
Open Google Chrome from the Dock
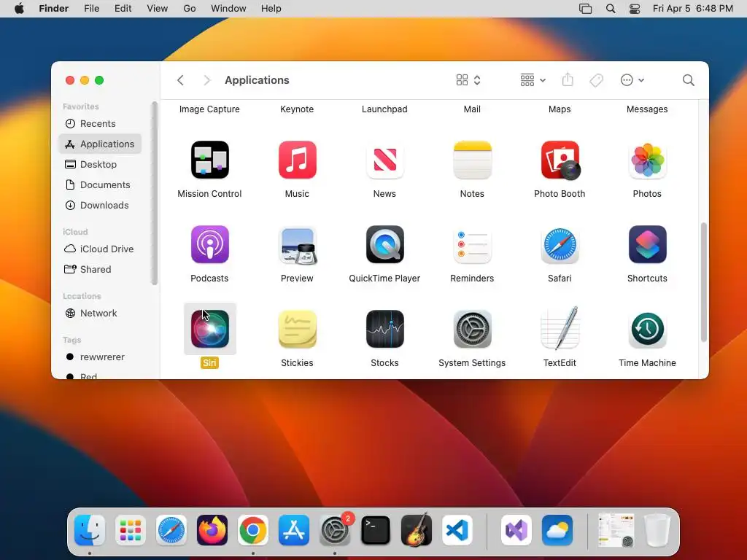point(253,530)
